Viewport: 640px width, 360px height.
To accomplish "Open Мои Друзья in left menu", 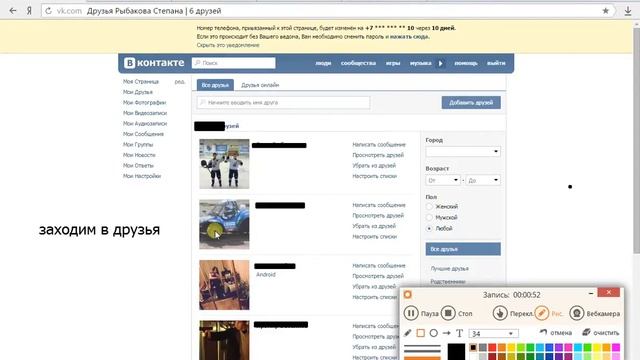I will click(x=138, y=92).
